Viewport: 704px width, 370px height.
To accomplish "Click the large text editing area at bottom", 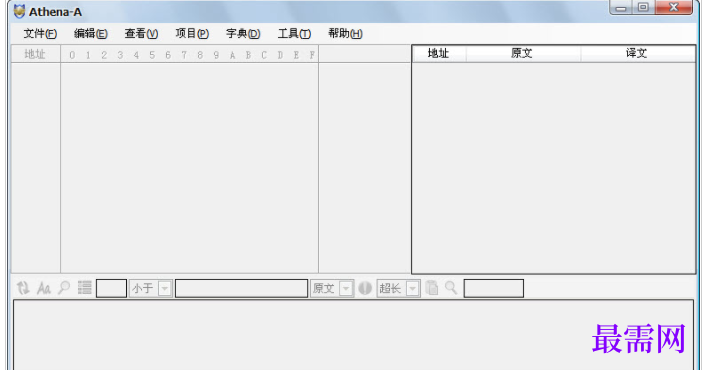I will click(353, 336).
